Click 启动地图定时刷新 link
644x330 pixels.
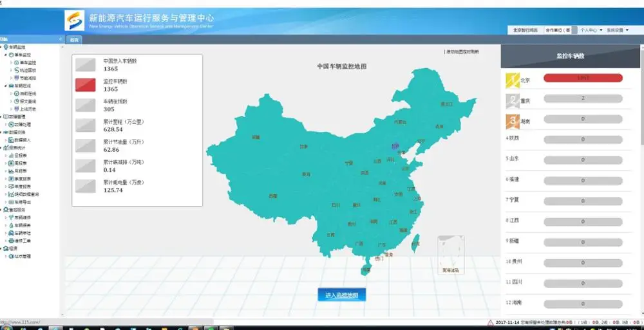[x=461, y=51]
